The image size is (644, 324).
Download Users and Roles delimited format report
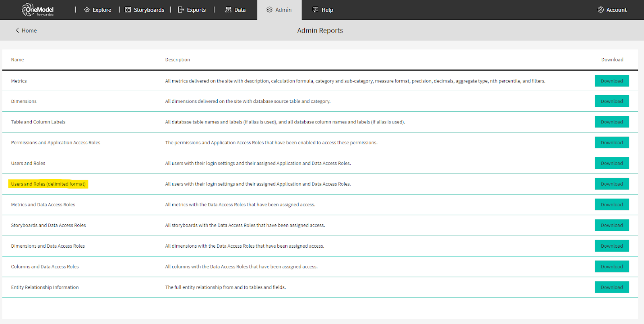[611, 184]
